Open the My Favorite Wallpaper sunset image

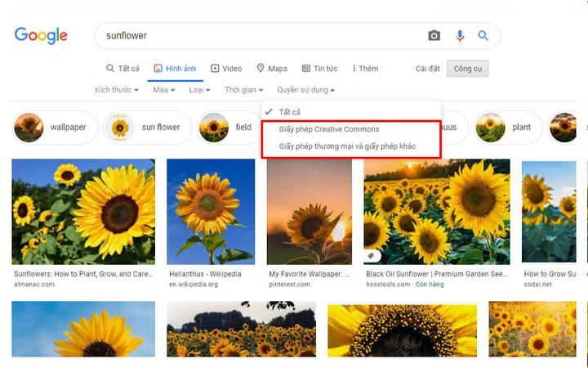(x=310, y=212)
